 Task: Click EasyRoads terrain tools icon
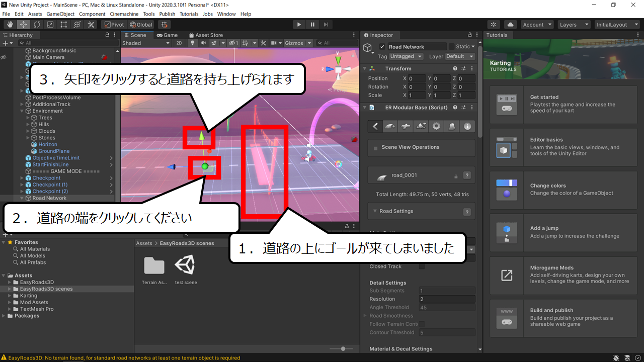421,126
